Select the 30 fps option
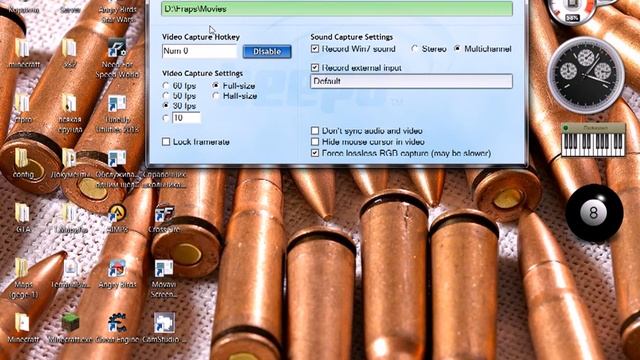Screen dimensions: 640x360 (x=166, y=106)
